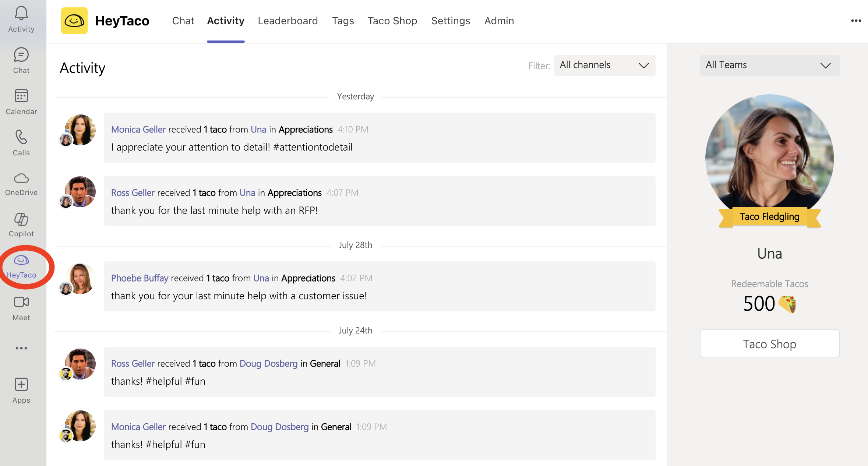868x466 pixels.
Task: Click the July 28th date separator
Action: click(356, 245)
